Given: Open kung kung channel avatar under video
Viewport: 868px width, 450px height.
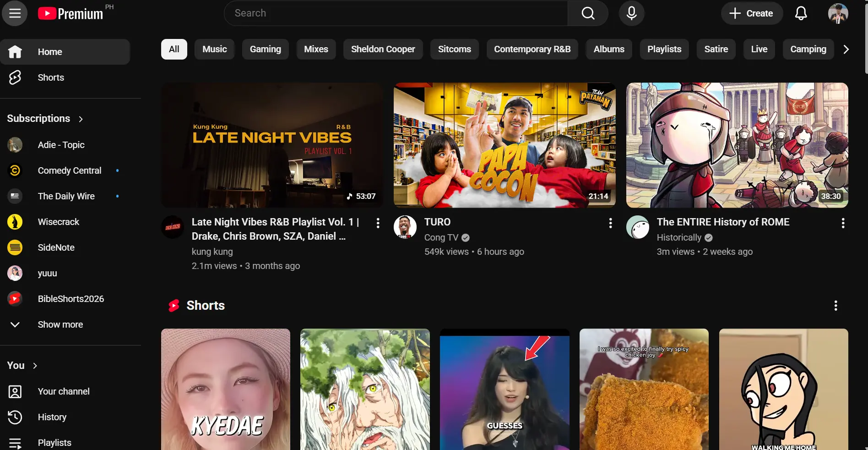Looking at the screenshot, I should pos(173,227).
